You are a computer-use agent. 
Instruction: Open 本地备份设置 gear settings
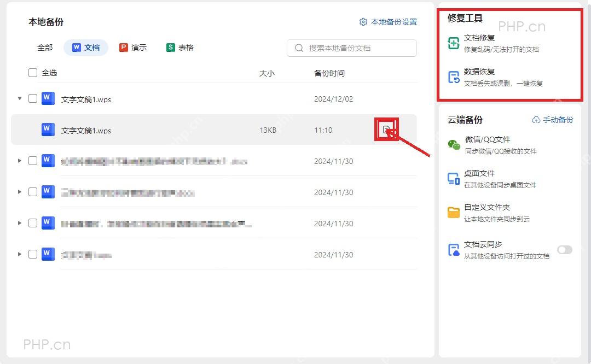click(x=388, y=22)
